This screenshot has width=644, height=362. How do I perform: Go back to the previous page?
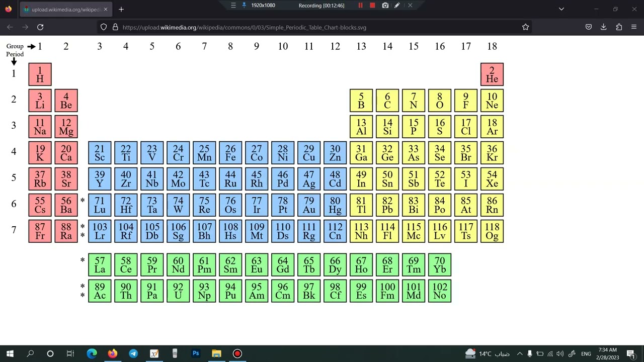pyautogui.click(x=10, y=27)
